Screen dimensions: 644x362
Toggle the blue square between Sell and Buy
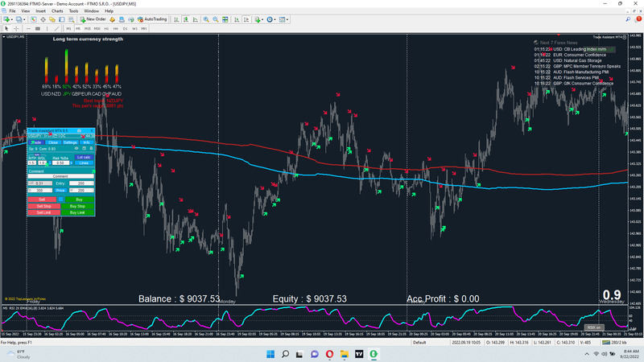(61, 200)
